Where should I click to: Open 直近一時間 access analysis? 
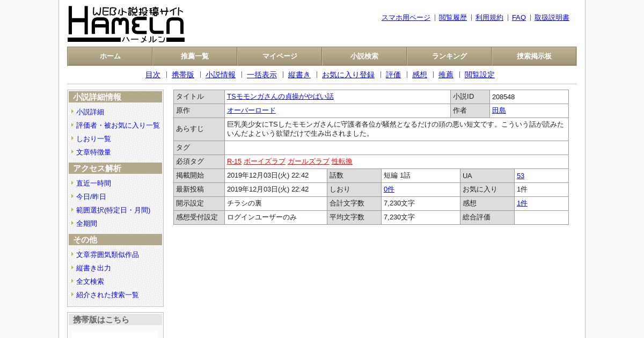[93, 183]
